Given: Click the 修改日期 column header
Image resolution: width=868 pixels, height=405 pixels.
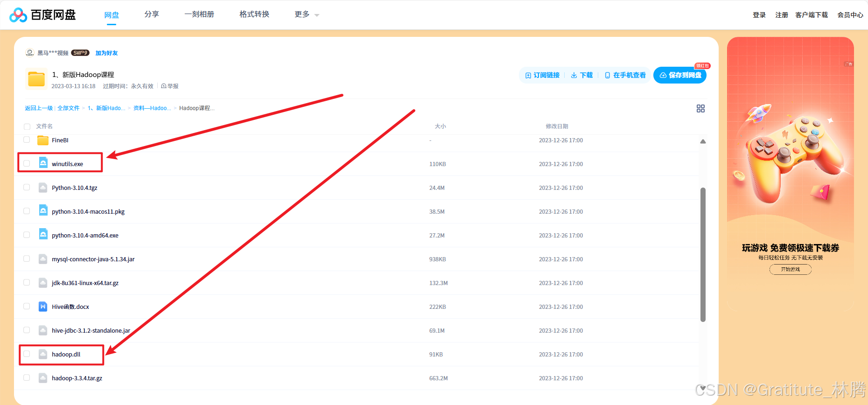Looking at the screenshot, I should click(x=557, y=126).
